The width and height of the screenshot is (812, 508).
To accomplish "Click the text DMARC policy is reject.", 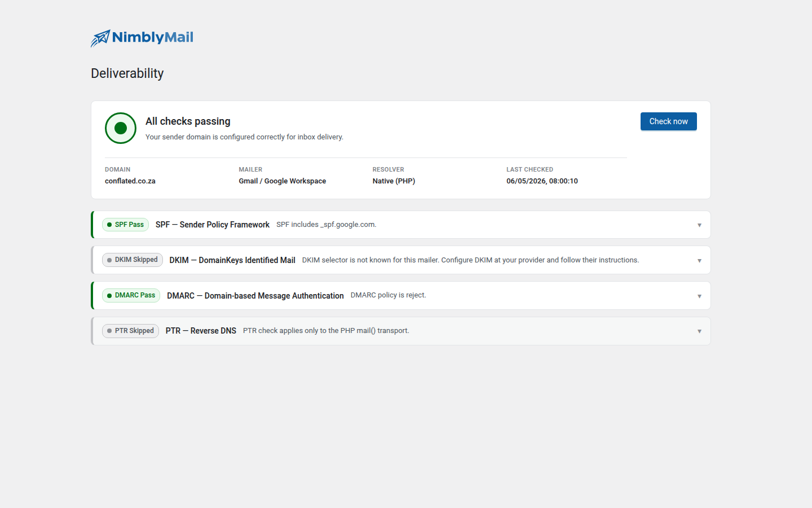I will coord(389,295).
